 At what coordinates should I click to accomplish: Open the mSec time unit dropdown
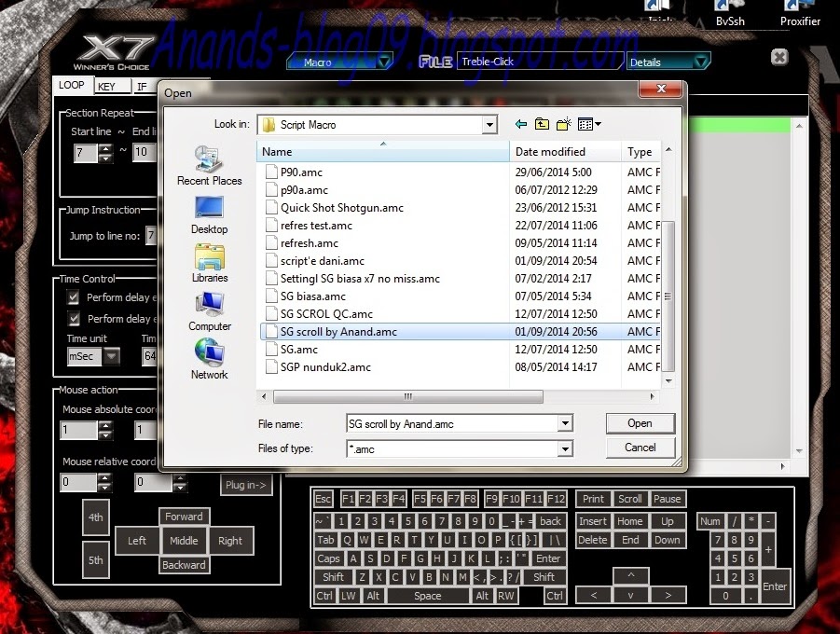[112, 356]
